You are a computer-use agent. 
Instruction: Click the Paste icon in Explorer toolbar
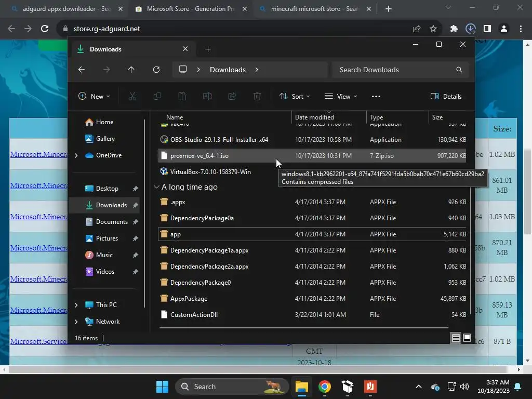click(x=182, y=96)
